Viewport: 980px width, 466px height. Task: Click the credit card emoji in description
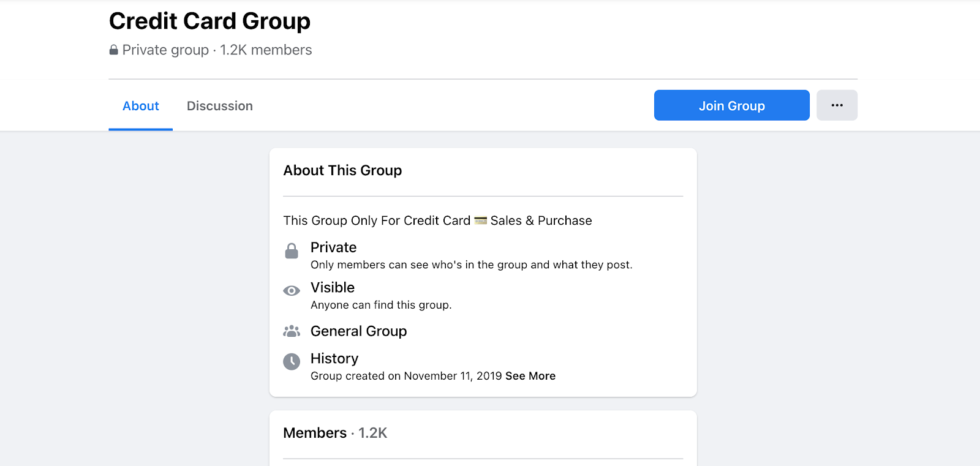(x=481, y=220)
